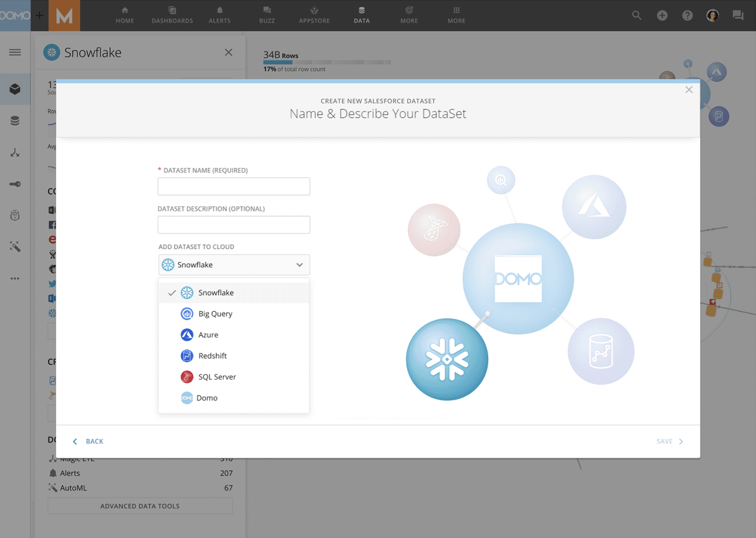Viewport: 756px width, 538px height.
Task: Open the help question mark icon
Action: (687, 15)
